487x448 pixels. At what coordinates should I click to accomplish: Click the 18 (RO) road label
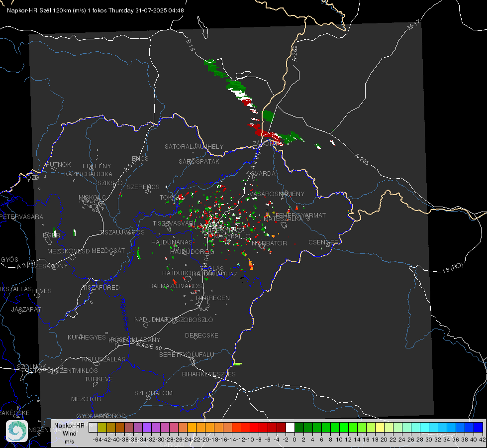coord(453,268)
